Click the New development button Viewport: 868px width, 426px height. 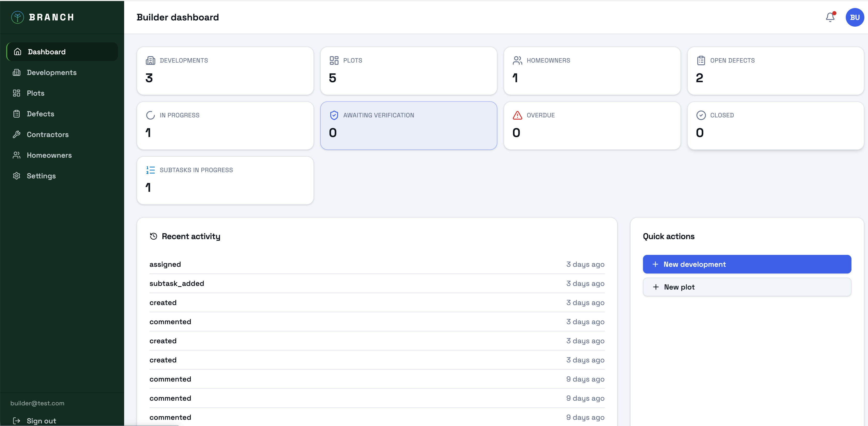click(x=747, y=264)
